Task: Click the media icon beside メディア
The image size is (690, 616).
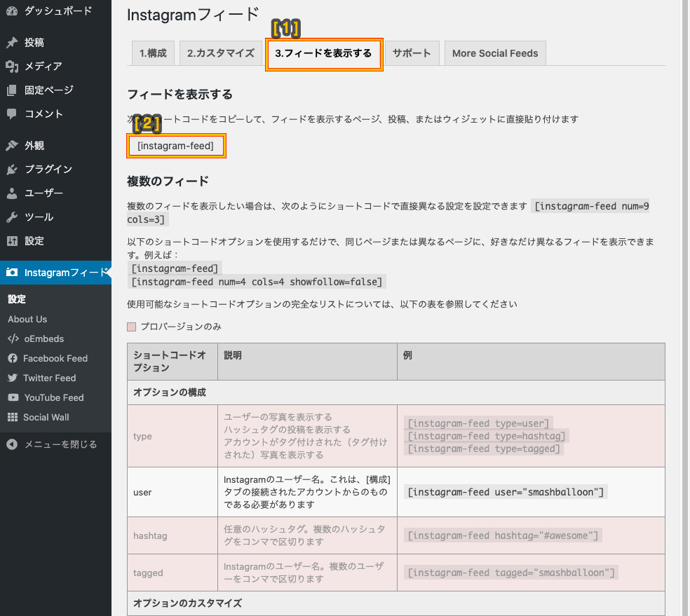Action: pyautogui.click(x=12, y=67)
